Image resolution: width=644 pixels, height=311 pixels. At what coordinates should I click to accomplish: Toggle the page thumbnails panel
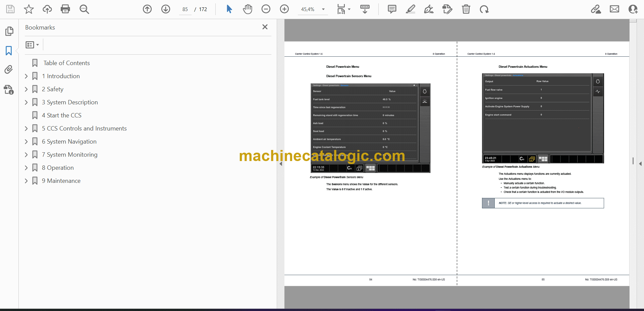(x=9, y=31)
